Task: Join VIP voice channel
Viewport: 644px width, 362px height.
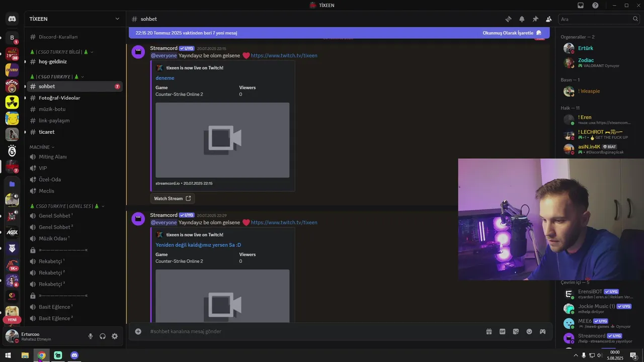Action: (x=74, y=168)
